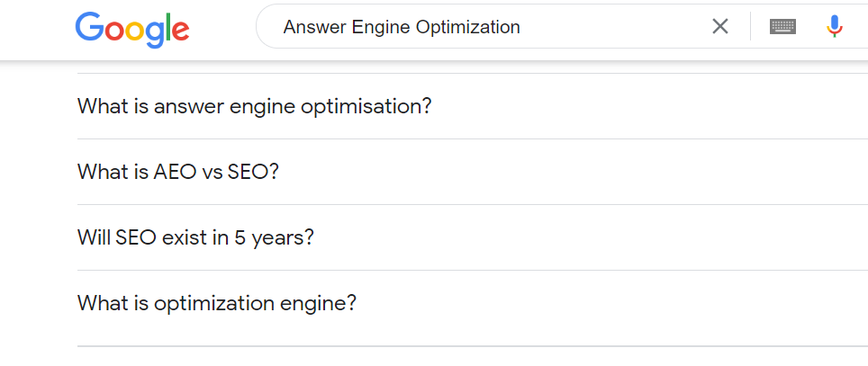Reveal the answer about SEO existing in 5 years

click(x=450, y=237)
